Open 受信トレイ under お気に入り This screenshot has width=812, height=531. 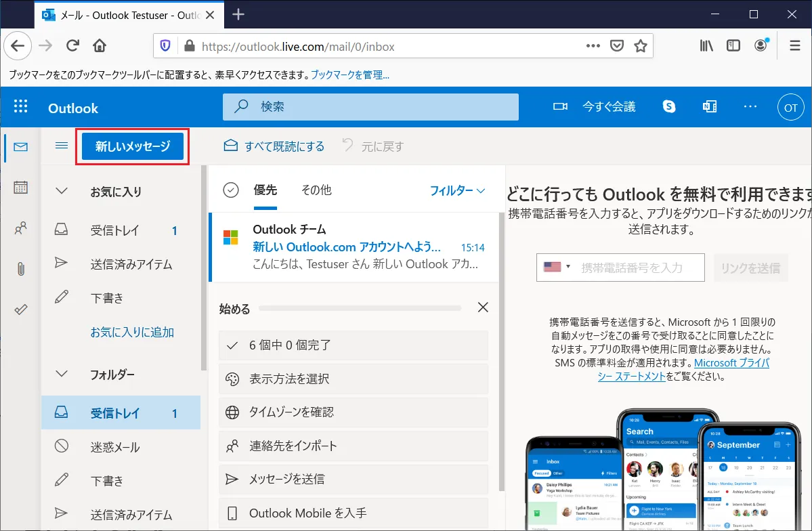(121, 230)
